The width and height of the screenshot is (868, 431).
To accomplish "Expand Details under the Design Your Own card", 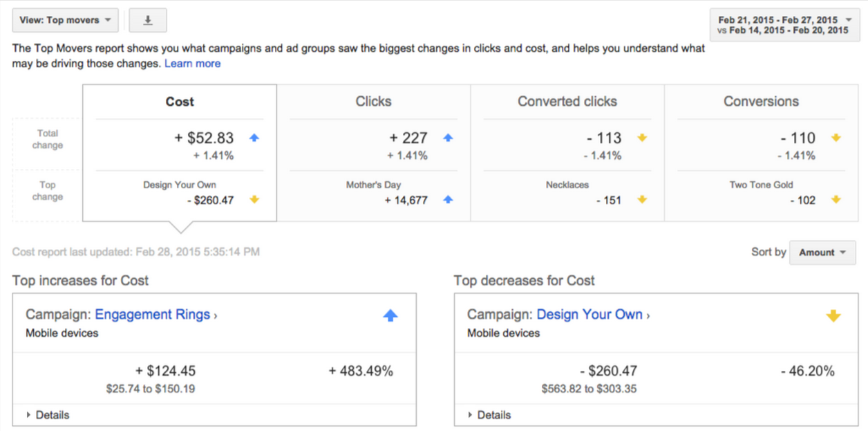I will tap(489, 415).
